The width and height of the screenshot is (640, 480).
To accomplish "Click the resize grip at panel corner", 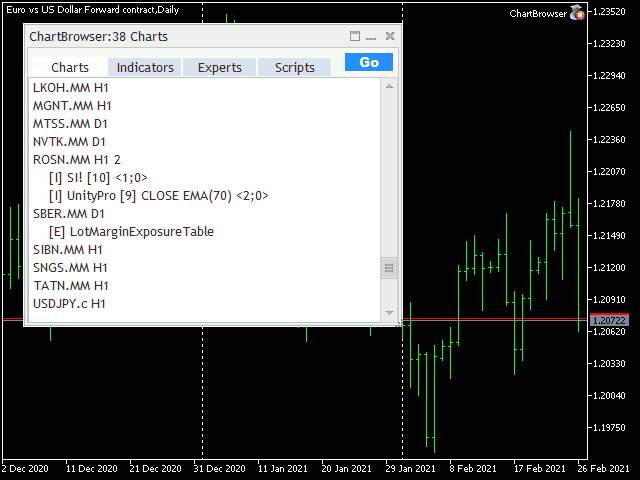I will (399, 323).
